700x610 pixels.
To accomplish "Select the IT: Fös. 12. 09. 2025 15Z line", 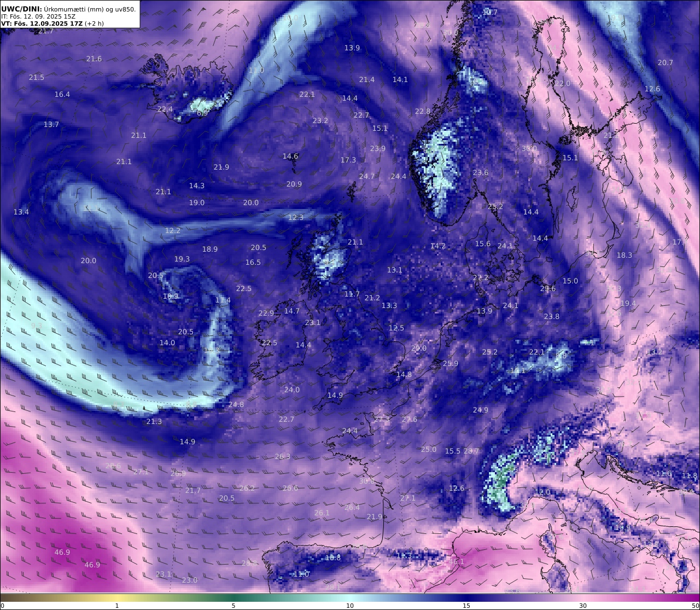I will point(38,16).
